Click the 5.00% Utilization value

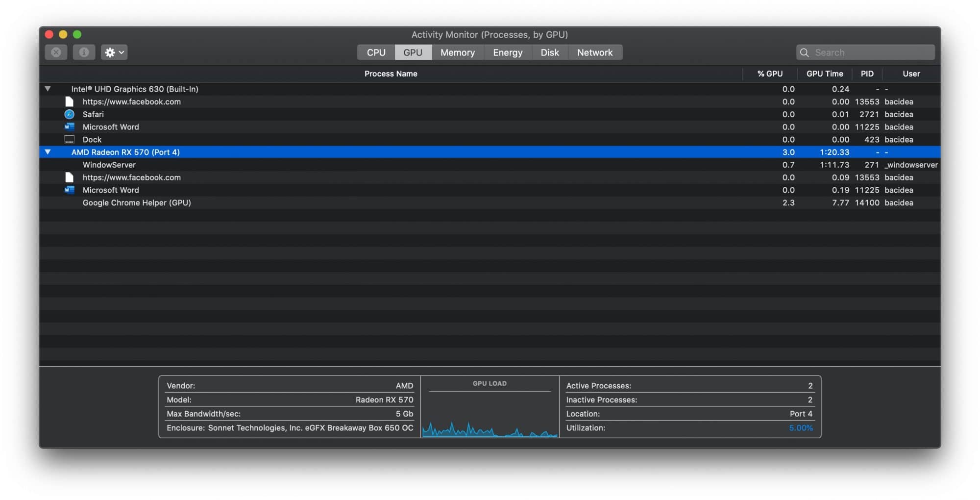click(x=801, y=428)
